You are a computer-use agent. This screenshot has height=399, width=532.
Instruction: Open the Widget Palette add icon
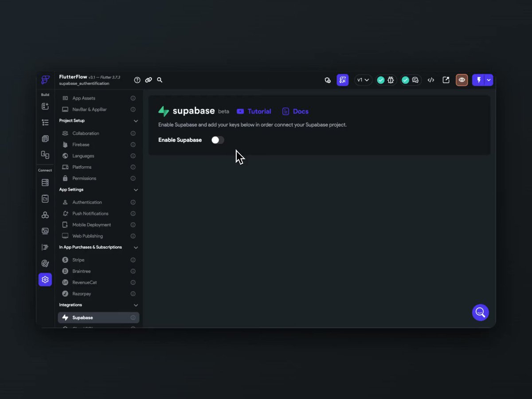click(45, 106)
